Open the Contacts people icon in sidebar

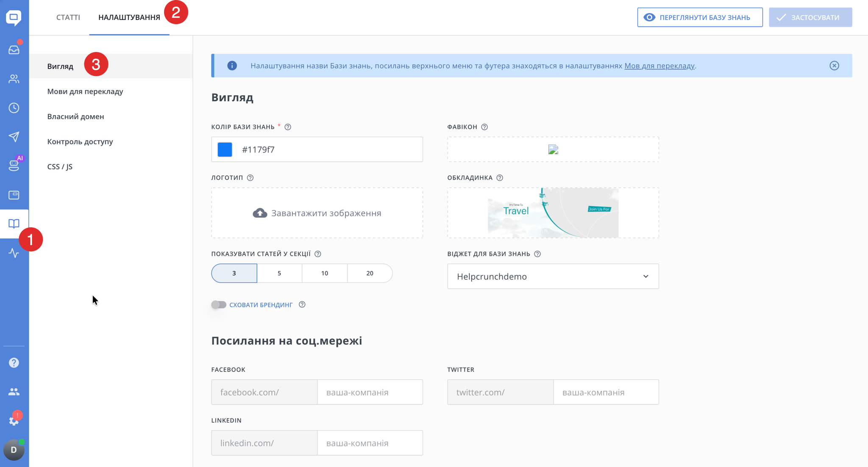tap(14, 79)
